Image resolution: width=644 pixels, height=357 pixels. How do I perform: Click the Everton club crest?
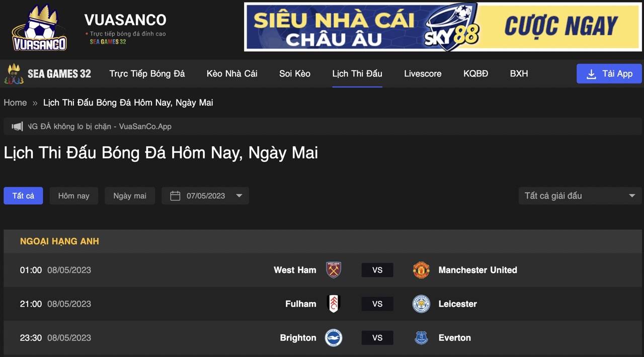(x=421, y=337)
